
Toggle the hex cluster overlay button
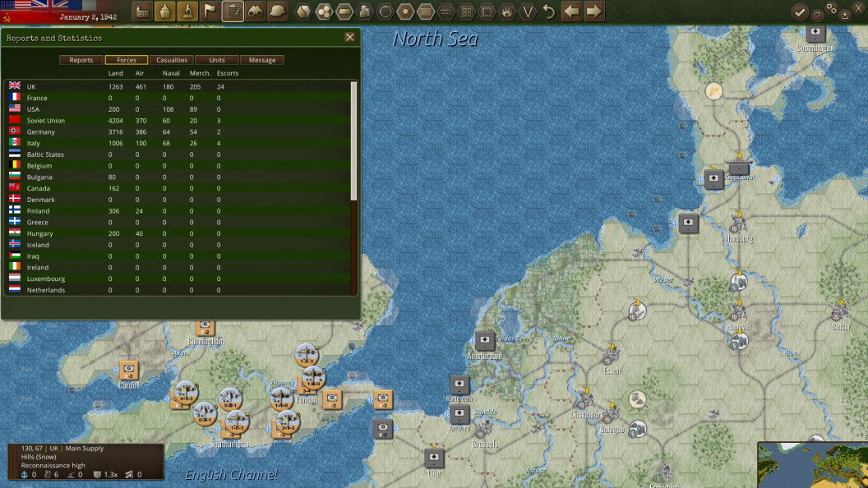325,12
